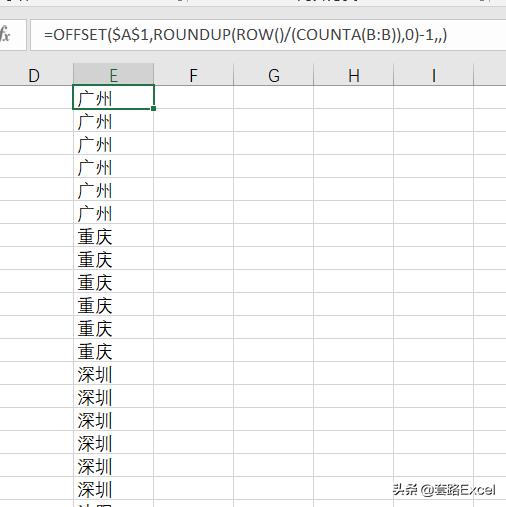This screenshot has height=507, width=506.
Task: Click the selected 广州 cell with green border
Action: (x=113, y=97)
